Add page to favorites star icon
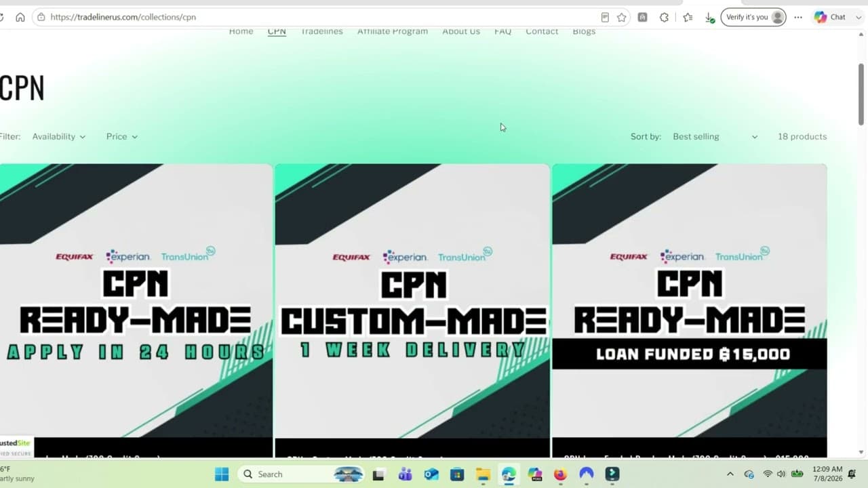The image size is (868, 488). (x=621, y=17)
